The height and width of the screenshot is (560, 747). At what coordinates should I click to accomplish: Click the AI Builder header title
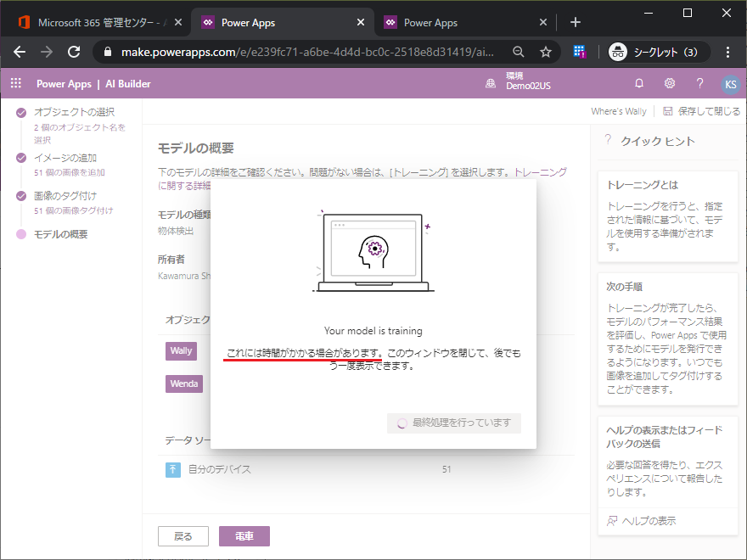coord(128,84)
